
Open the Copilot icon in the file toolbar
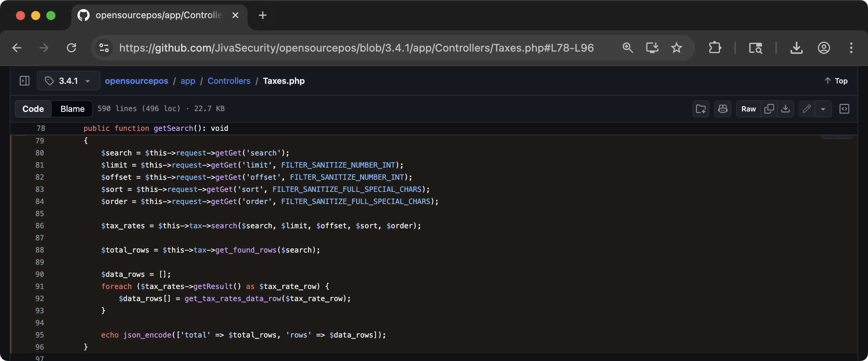coord(723,109)
